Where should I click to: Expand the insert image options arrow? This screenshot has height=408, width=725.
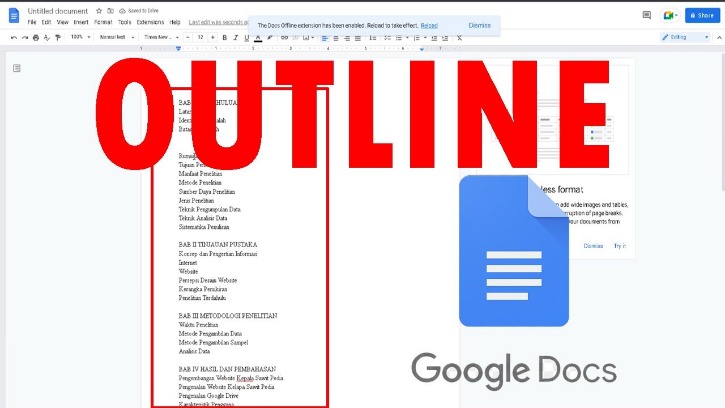tap(313, 37)
